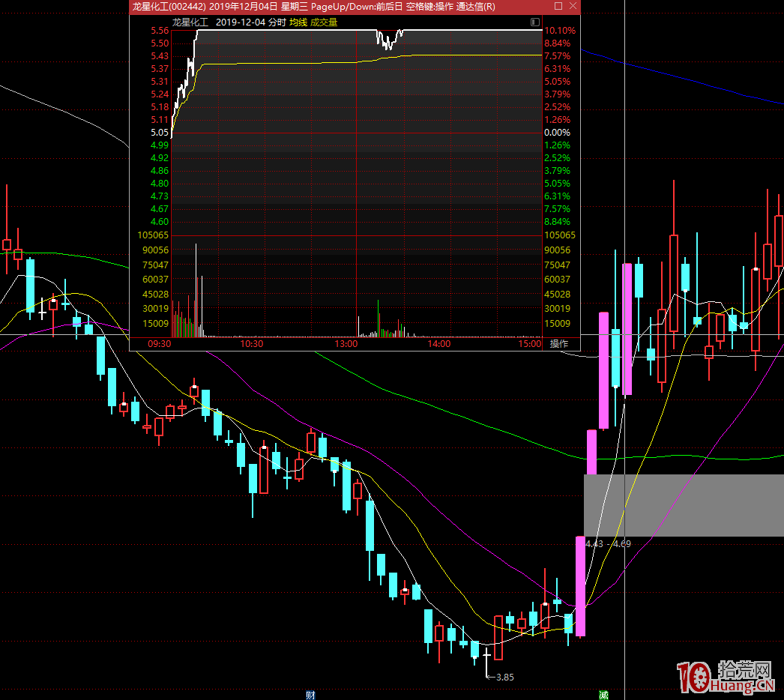Click the 10:30 time axis label
The height and width of the screenshot is (700, 784).
click(x=252, y=343)
